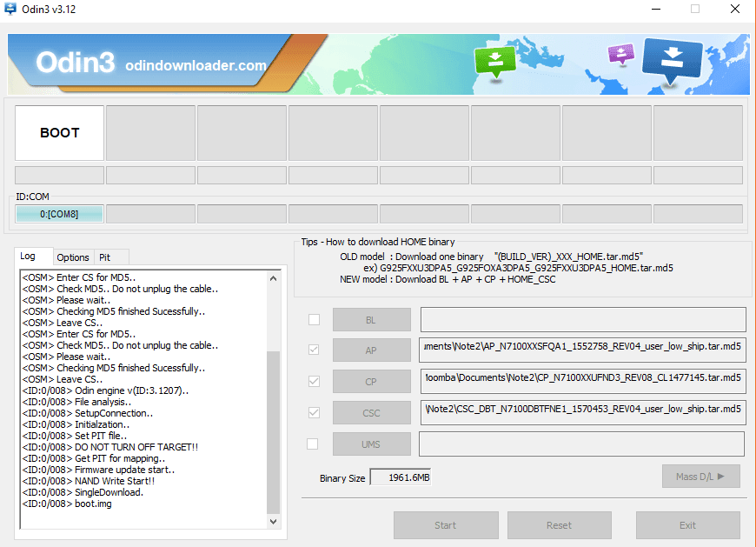Click the log line 'File analysis..'

click(76, 402)
